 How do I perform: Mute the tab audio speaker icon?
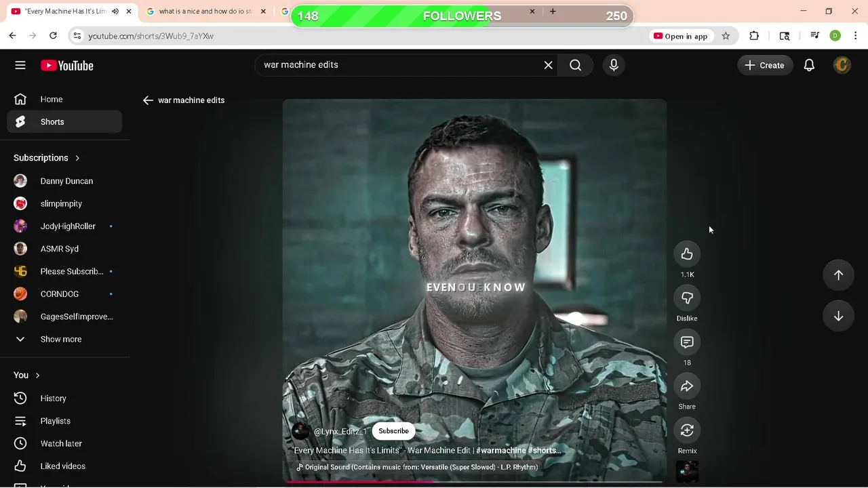[115, 12]
